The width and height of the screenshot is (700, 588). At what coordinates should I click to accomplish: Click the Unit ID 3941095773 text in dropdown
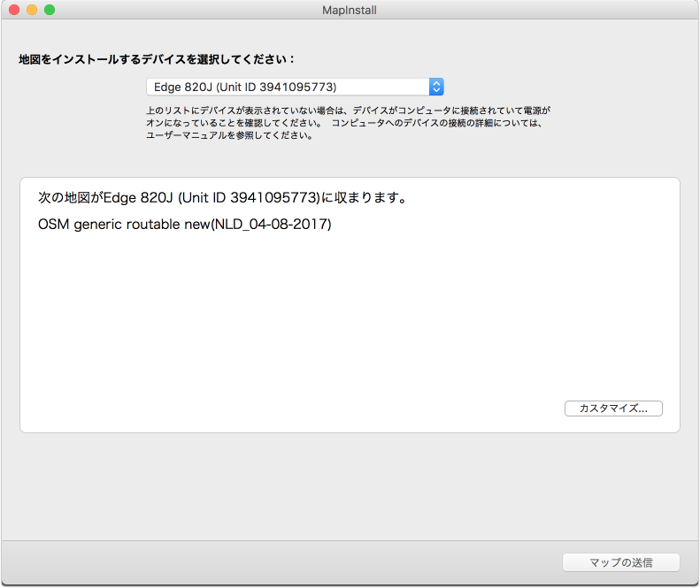pyautogui.click(x=280, y=87)
